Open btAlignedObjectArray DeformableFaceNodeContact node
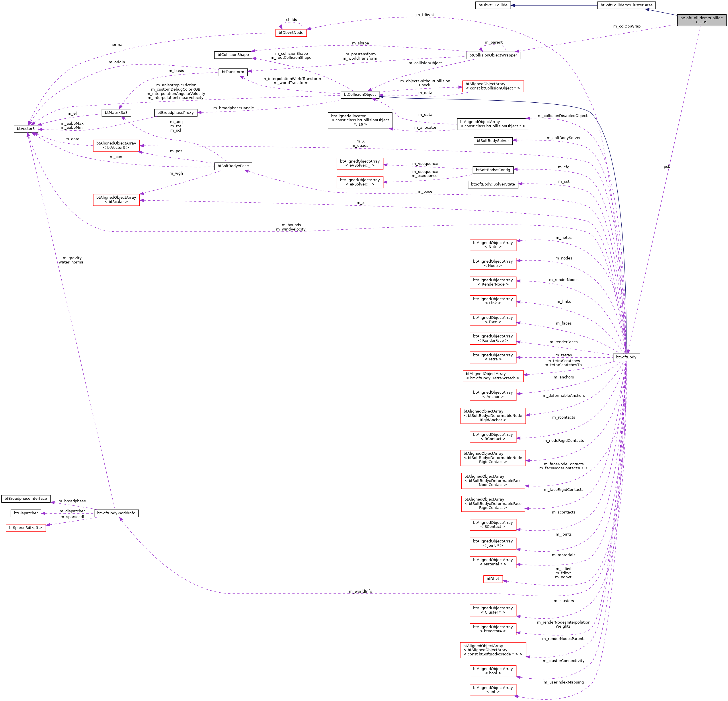This screenshot has height=701, width=728. coord(493,481)
